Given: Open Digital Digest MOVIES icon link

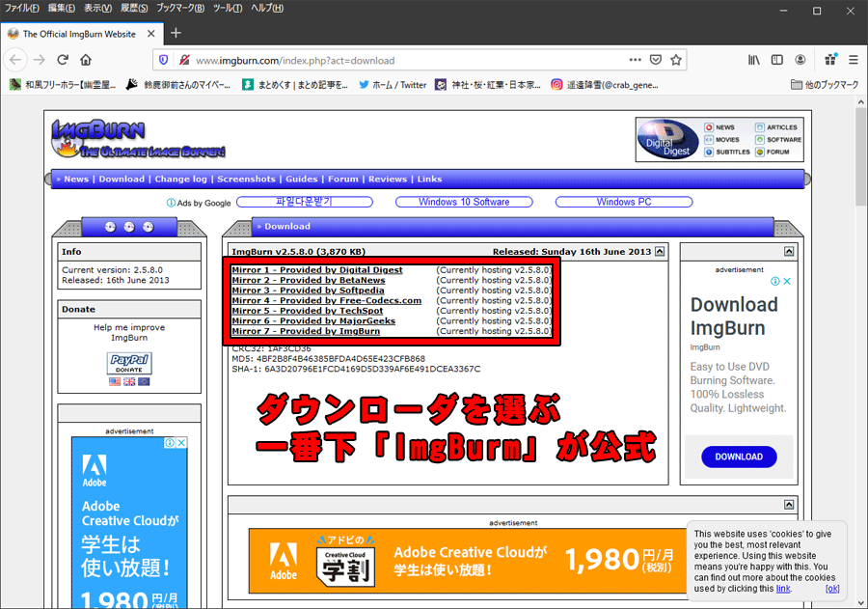Looking at the screenshot, I should point(721,140).
